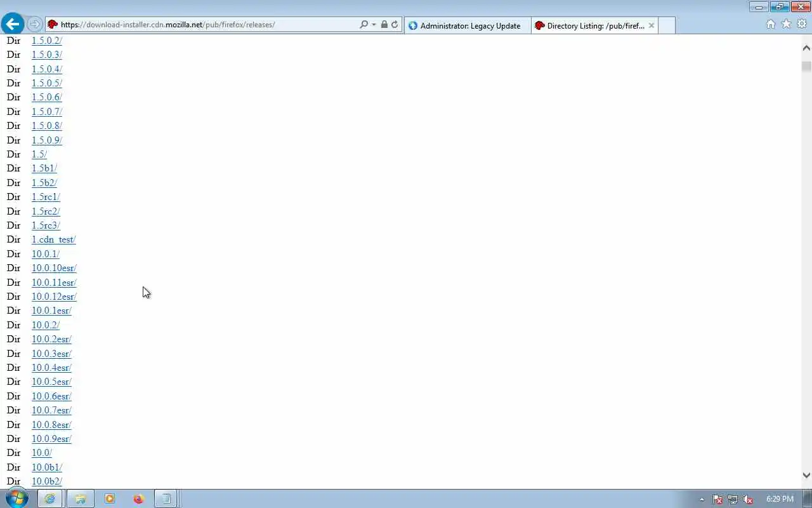Open the 1.5/ directory link
Screen dimensions: 812x508
point(39,154)
